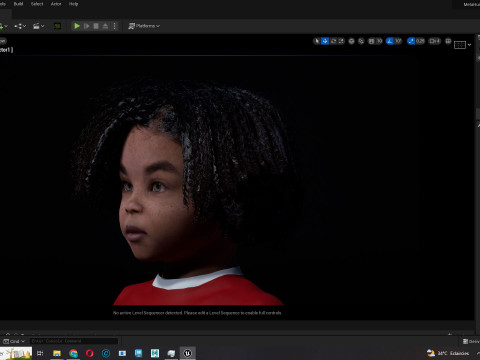Start Play in Editor with green play button
This screenshot has width=480, height=360.
click(x=77, y=26)
